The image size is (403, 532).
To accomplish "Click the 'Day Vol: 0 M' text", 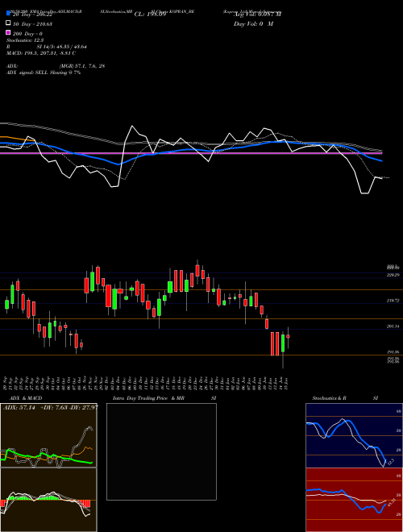I will 253,23.
